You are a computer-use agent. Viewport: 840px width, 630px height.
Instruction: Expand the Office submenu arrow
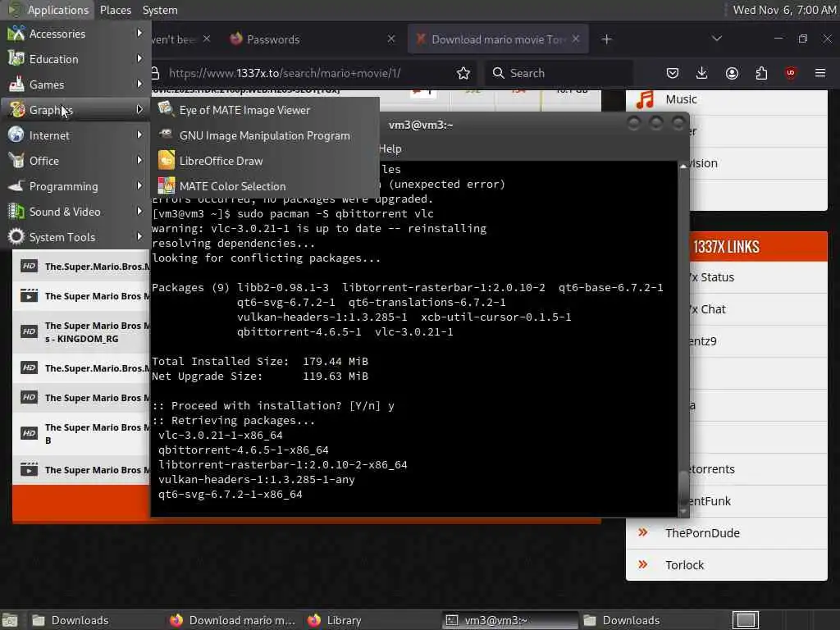[x=139, y=160]
